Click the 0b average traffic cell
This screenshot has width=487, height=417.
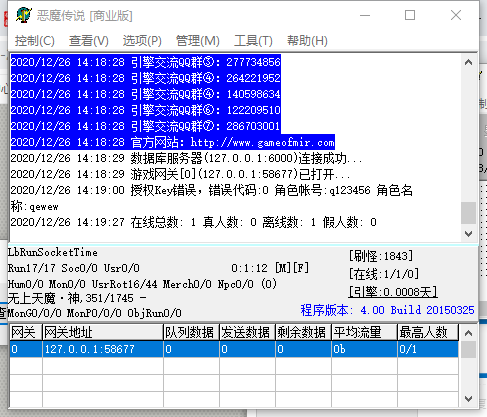364,349
